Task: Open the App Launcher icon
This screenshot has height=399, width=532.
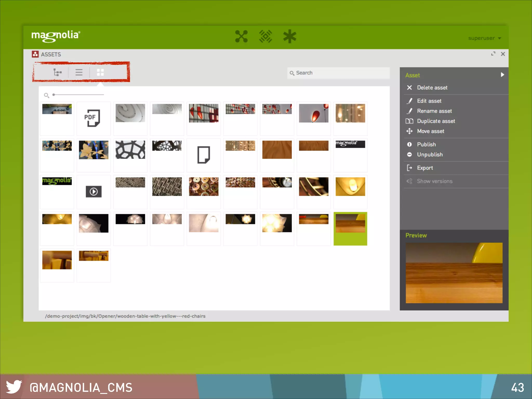Action: (x=241, y=36)
